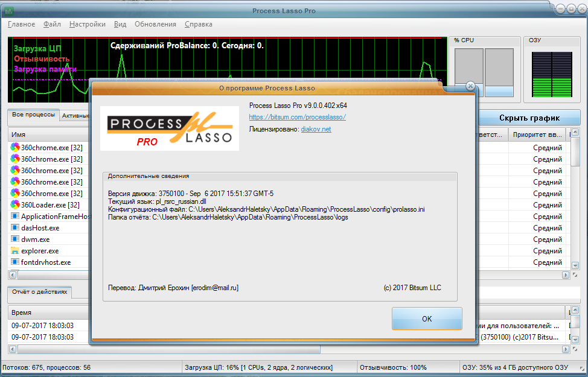Switch to the Все процессы tab

[x=33, y=115]
